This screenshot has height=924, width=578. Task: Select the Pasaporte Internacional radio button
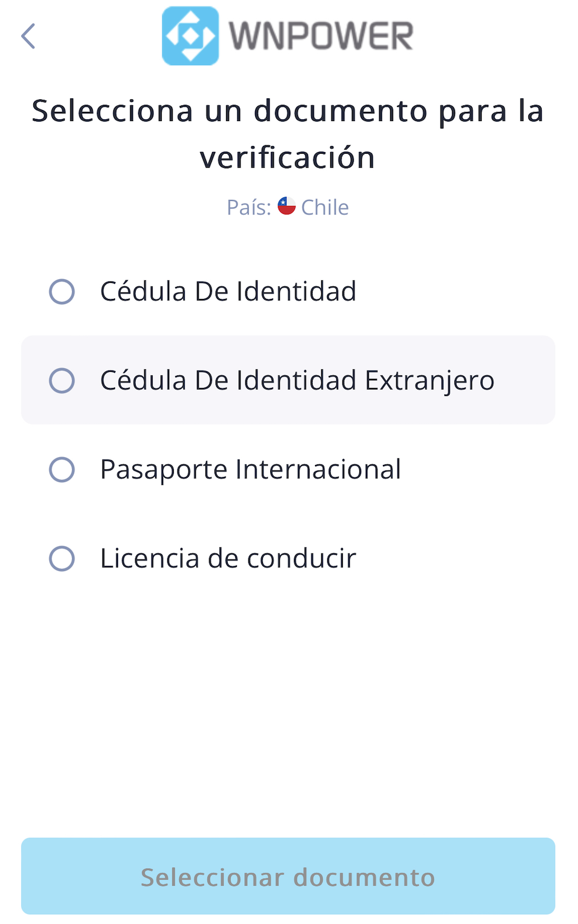(62, 470)
